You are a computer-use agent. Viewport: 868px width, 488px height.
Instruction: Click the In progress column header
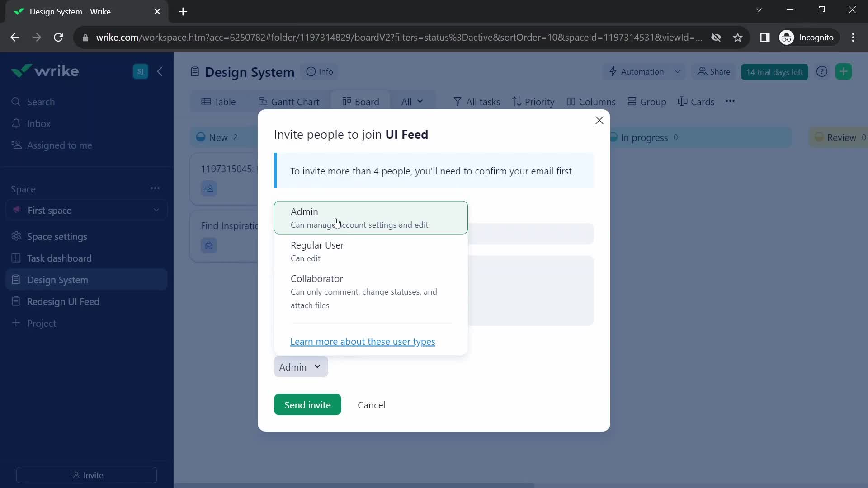pos(701,137)
